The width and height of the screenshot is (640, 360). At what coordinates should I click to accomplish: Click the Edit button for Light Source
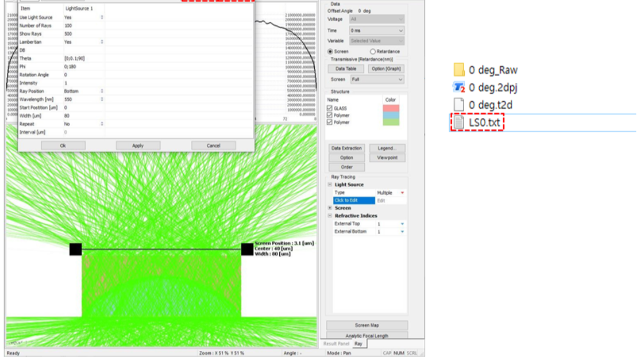tap(391, 200)
